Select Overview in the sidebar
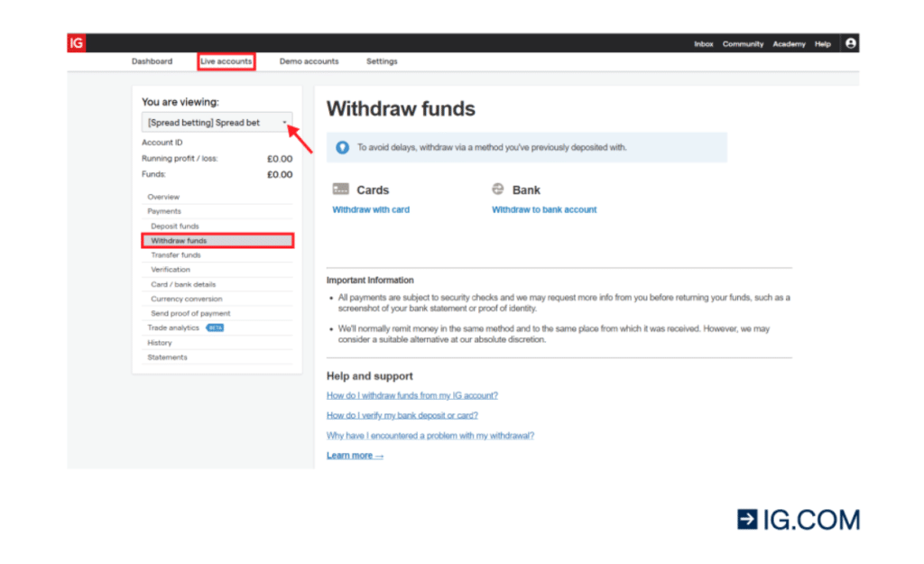 click(x=217, y=197)
